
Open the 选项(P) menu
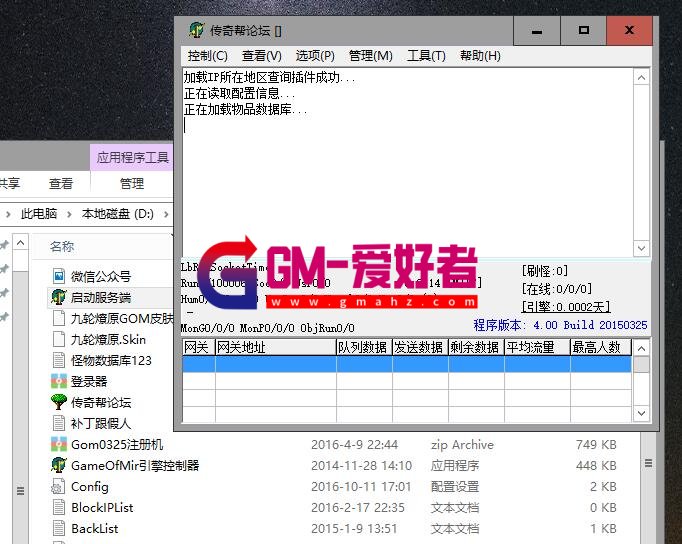pos(315,56)
